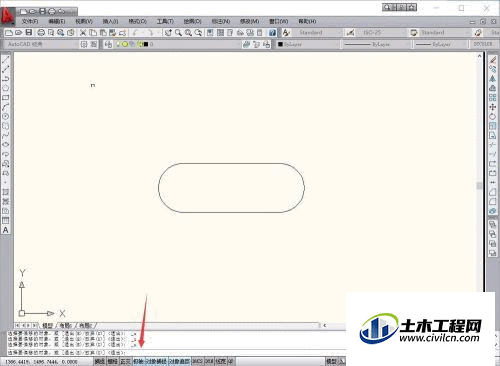Image resolution: width=500 pixels, height=366 pixels.
Task: Switch to the Model tab at bottom
Action: tap(47, 325)
